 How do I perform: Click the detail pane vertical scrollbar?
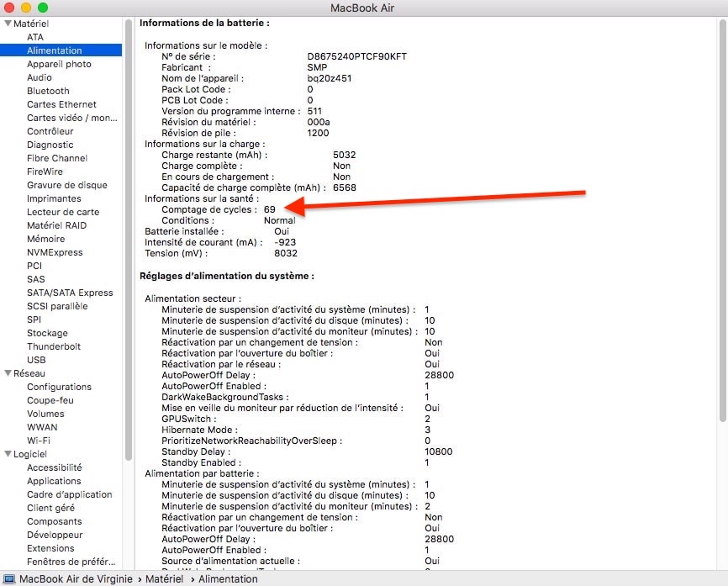point(722,220)
